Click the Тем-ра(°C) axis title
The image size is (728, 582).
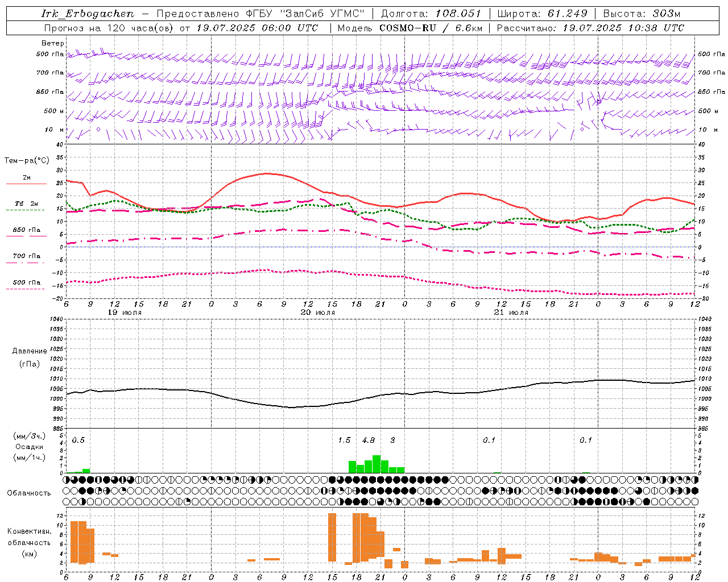point(27,161)
